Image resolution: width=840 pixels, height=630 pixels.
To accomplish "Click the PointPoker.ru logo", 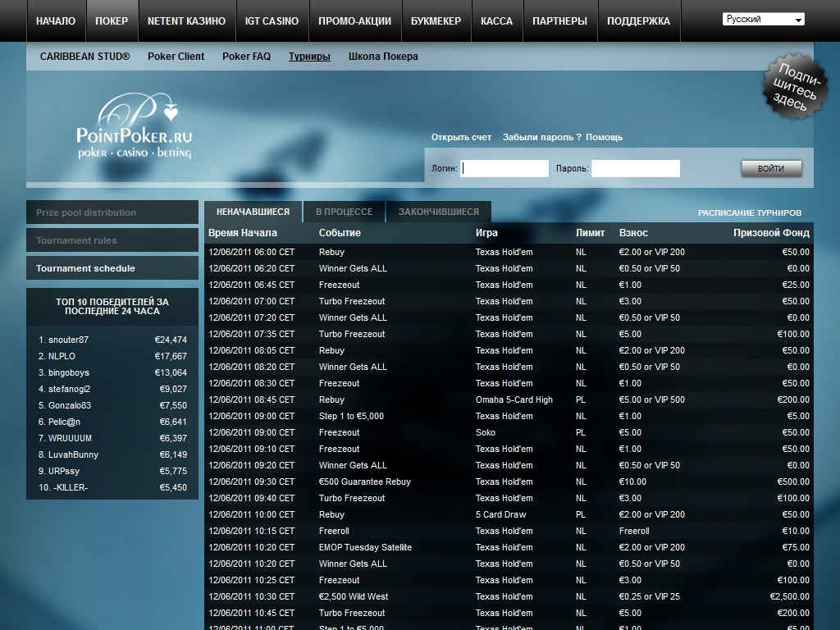I will (x=134, y=128).
